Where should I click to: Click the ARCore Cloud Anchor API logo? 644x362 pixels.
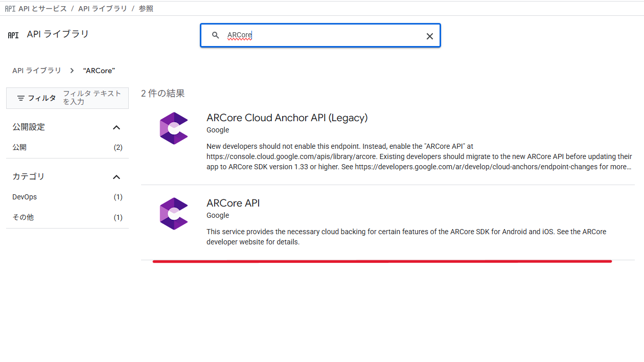click(x=174, y=128)
